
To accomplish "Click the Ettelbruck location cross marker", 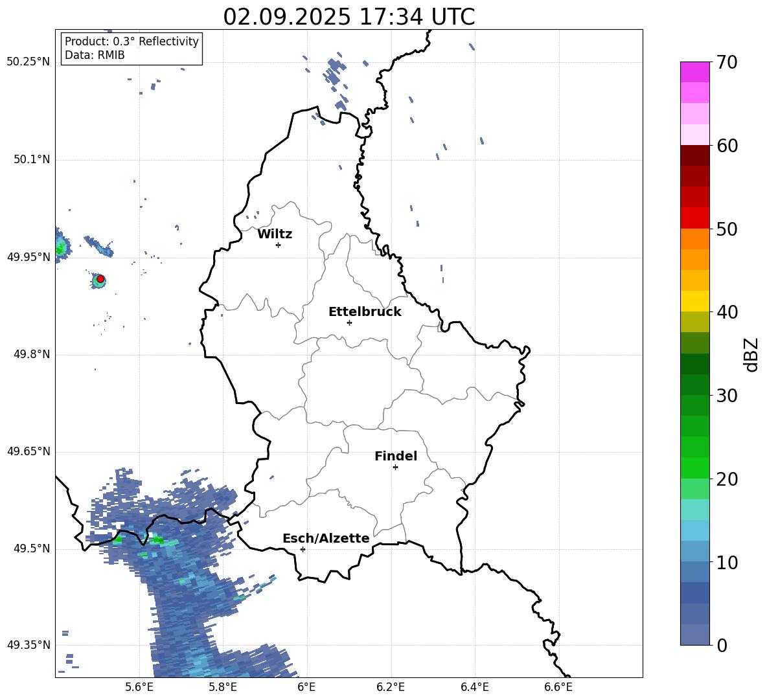I will (349, 322).
